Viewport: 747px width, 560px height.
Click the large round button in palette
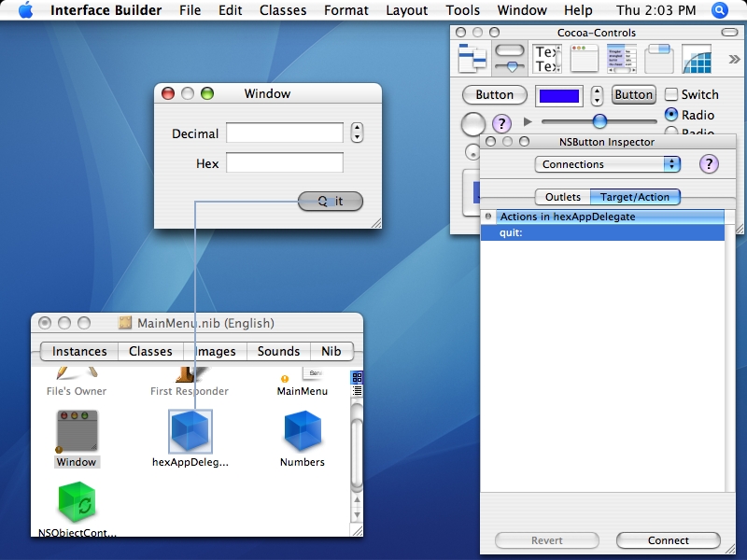473,124
